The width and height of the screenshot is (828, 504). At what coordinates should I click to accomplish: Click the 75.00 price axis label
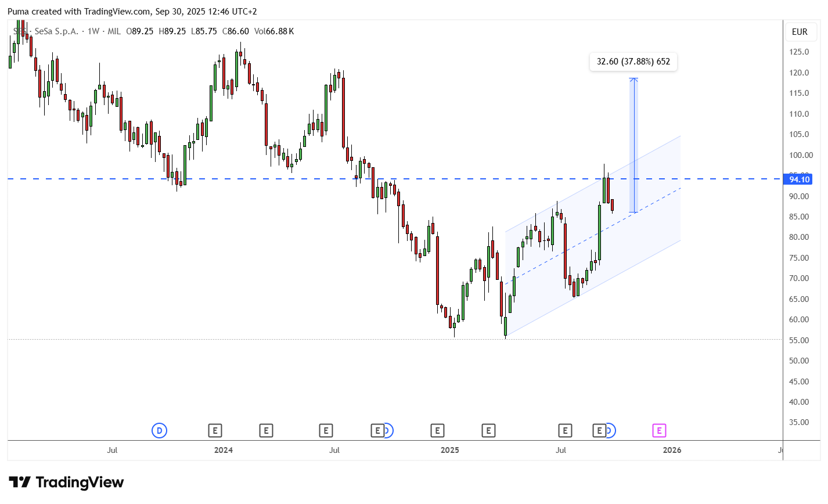click(x=800, y=258)
